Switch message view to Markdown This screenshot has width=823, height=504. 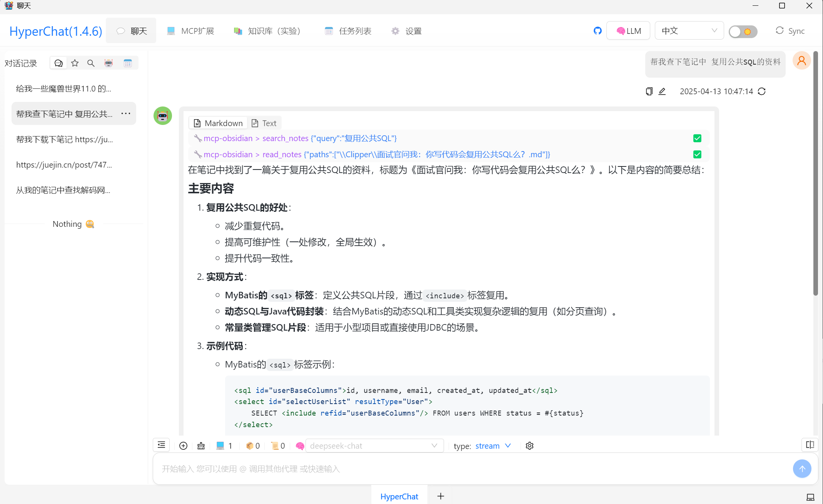click(x=218, y=123)
